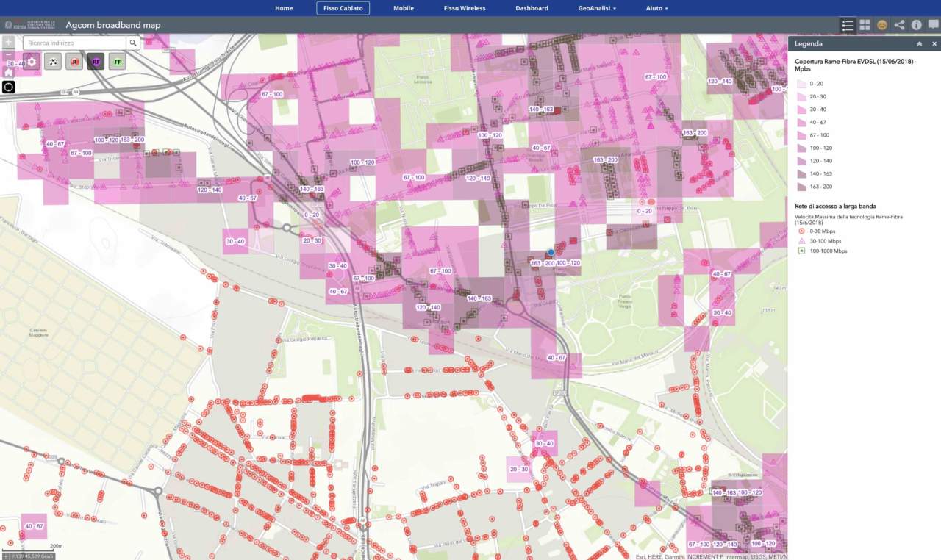Go to the Dashboard page
The width and height of the screenshot is (941, 560).
[x=532, y=8]
